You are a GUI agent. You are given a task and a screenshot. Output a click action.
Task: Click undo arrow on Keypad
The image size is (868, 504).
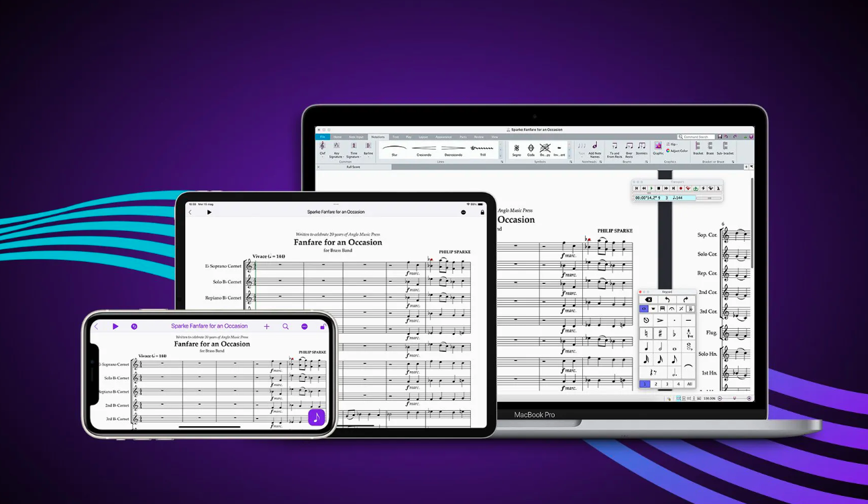[667, 299]
